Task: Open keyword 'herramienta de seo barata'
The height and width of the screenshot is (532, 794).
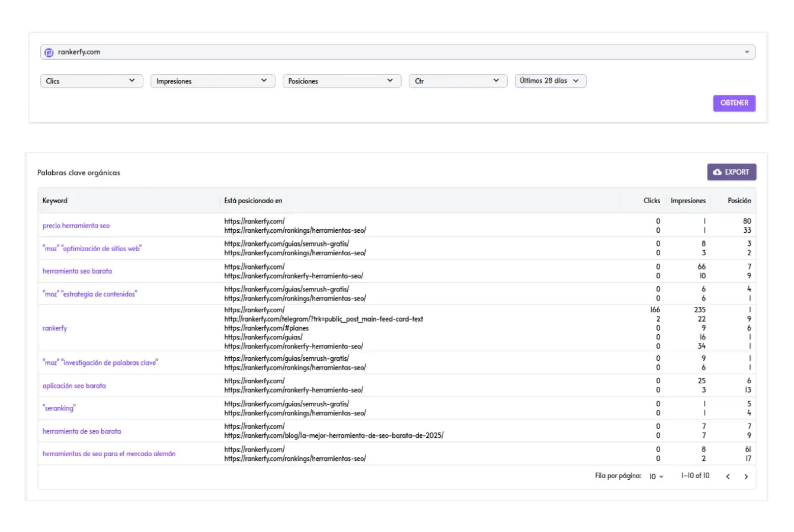Action: tap(82, 431)
